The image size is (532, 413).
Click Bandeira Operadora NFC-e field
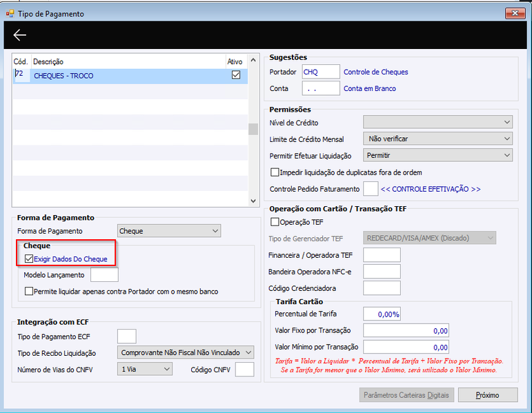pos(382,272)
